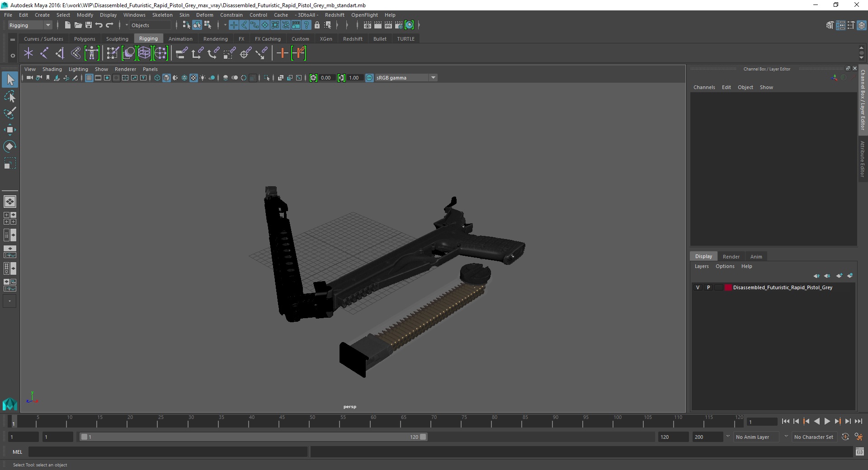The image size is (868, 470).
Task: Click the New Scene icon
Action: click(67, 25)
